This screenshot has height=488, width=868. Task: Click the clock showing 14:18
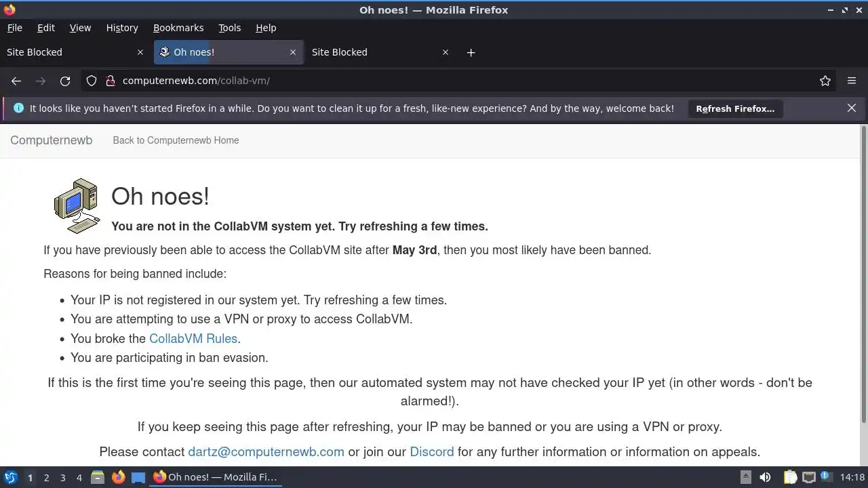[852, 477]
